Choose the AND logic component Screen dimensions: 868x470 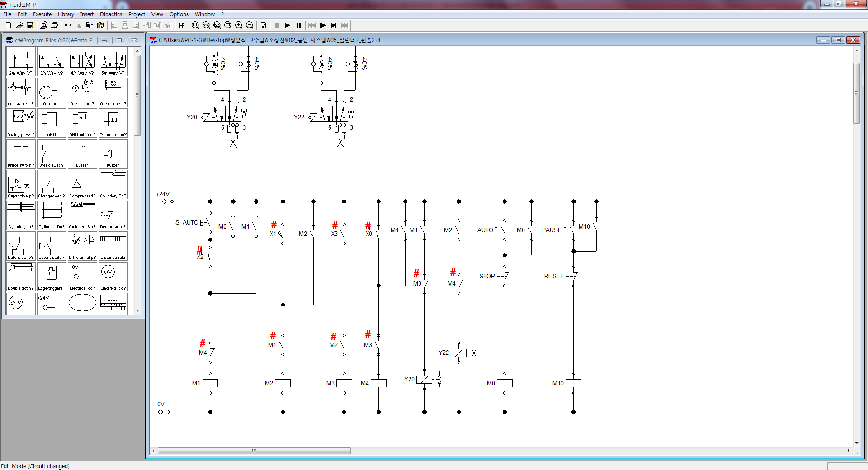pos(52,123)
